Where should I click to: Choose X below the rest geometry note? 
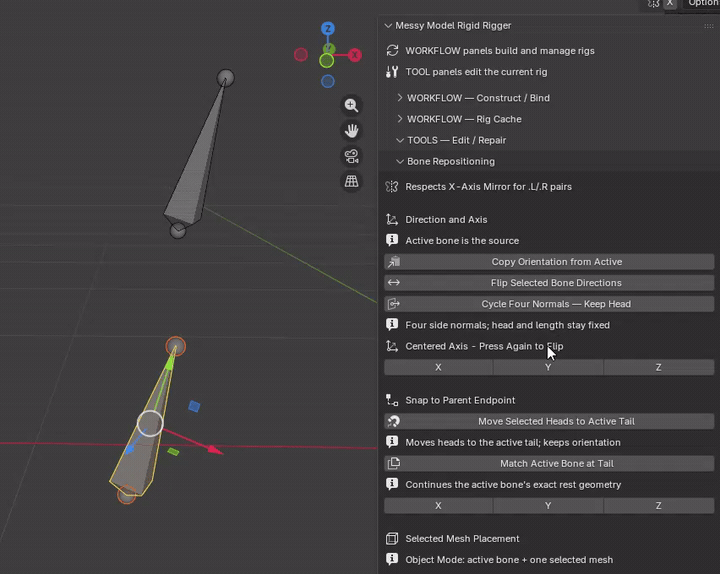click(x=439, y=506)
